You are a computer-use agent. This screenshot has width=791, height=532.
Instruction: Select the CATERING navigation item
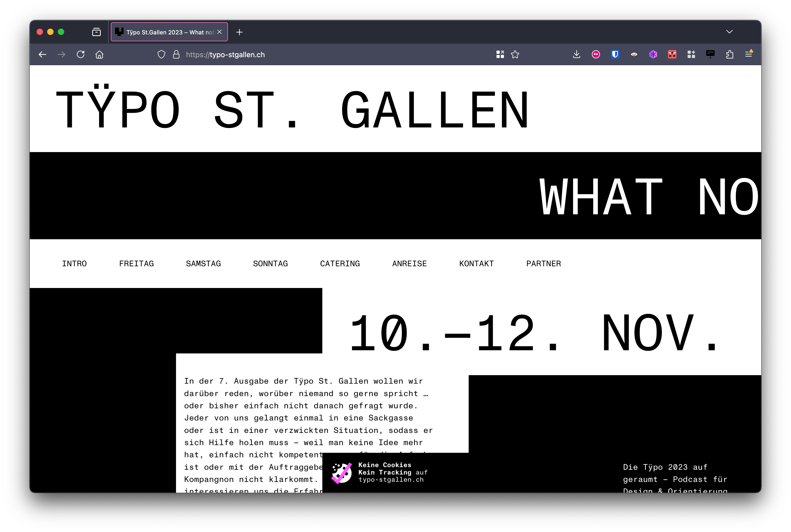(340, 264)
